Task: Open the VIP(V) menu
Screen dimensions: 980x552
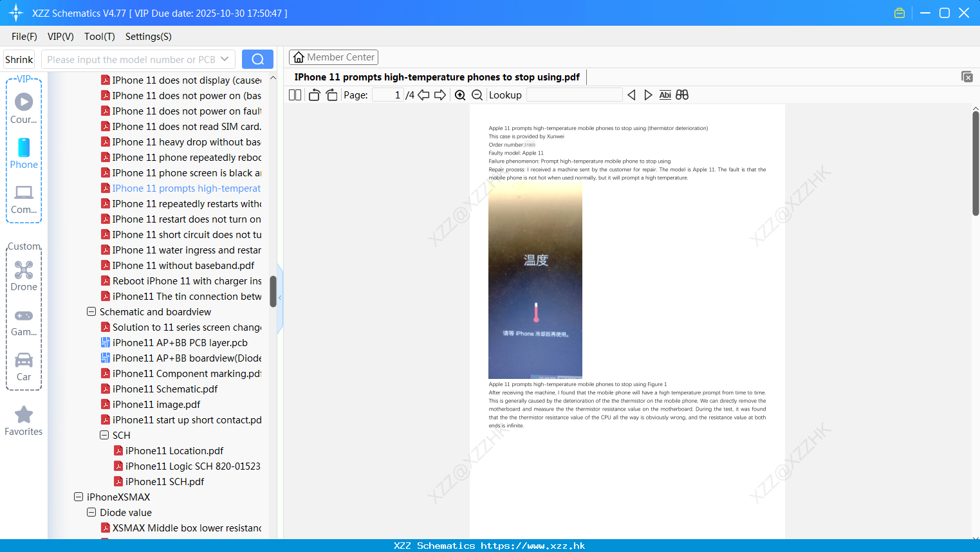Action: point(60,37)
